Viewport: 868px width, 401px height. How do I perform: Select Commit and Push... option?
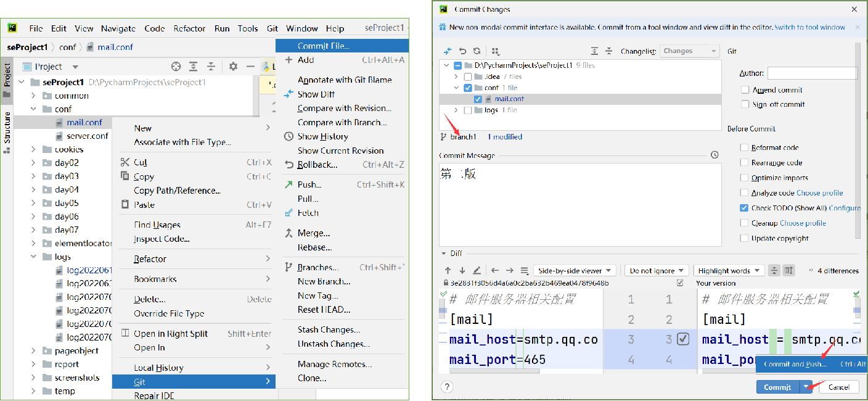pyautogui.click(x=811, y=364)
